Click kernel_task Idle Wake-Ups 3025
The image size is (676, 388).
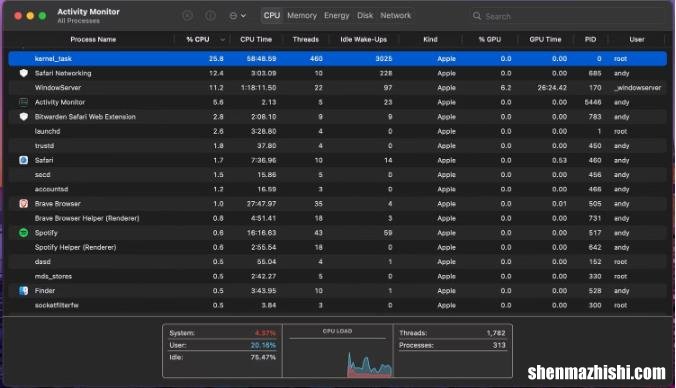tap(383, 59)
